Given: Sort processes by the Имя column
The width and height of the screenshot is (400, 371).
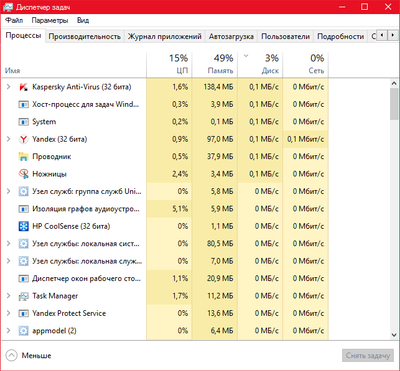Looking at the screenshot, I should [x=74, y=65].
